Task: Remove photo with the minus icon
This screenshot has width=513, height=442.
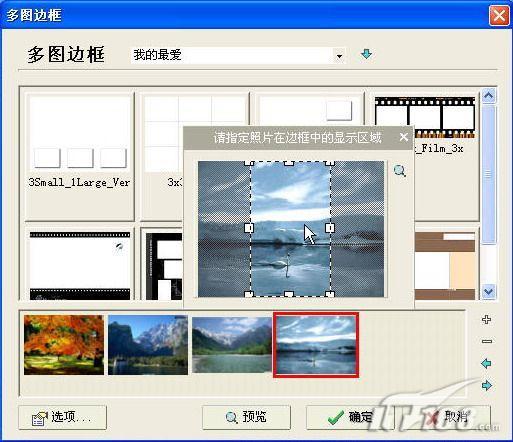Action: click(487, 341)
